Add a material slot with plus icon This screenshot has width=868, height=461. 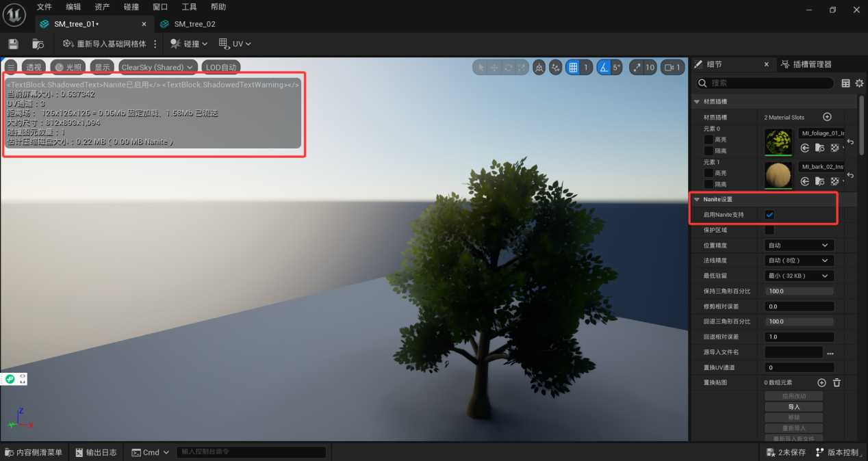(827, 117)
